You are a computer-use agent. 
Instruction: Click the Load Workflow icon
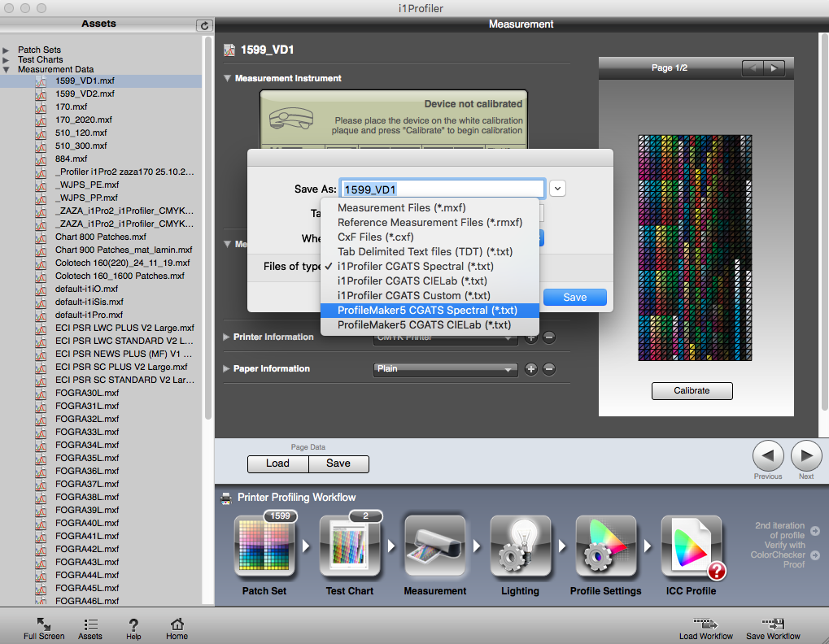(x=706, y=624)
